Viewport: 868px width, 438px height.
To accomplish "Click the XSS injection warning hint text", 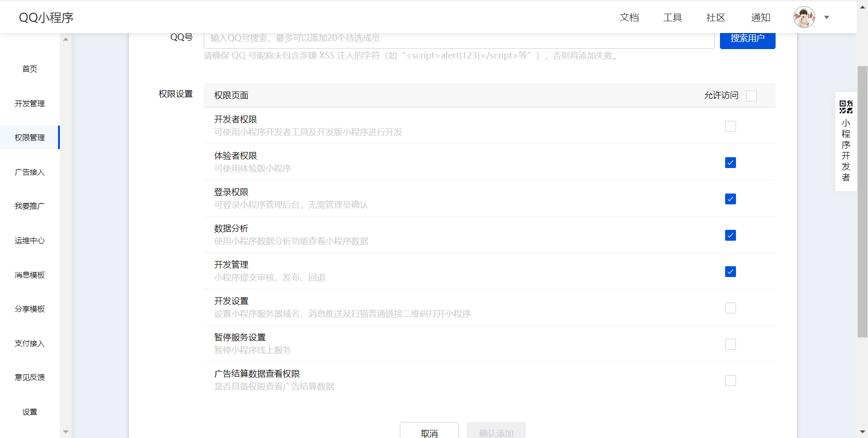I will (412, 56).
